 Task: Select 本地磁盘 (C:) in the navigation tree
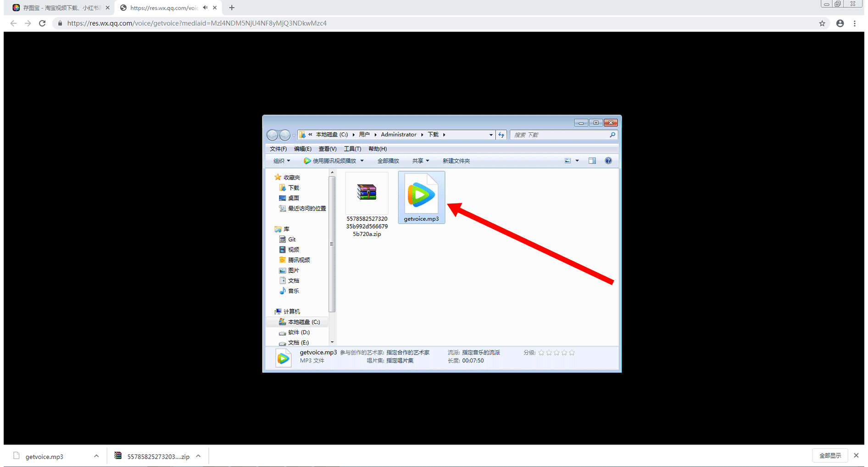pos(303,322)
